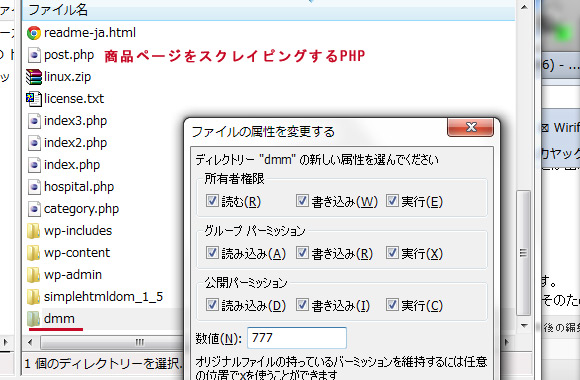
Task: Close the ファイルの属性を変更する dialog
Action: [x=471, y=127]
